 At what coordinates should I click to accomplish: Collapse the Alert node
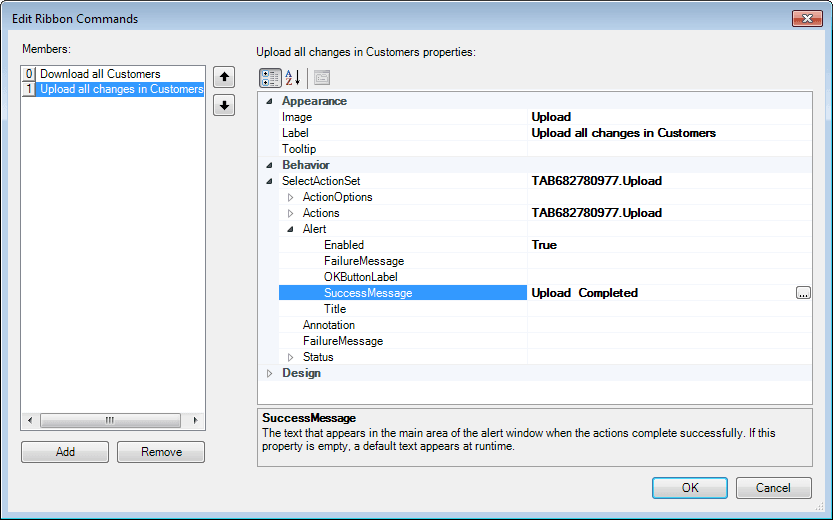point(291,229)
